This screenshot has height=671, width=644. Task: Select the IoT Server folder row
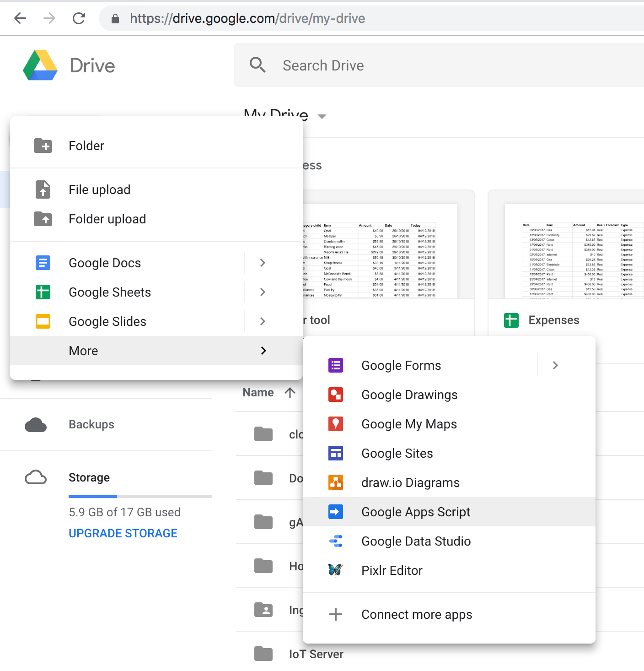click(x=440, y=654)
